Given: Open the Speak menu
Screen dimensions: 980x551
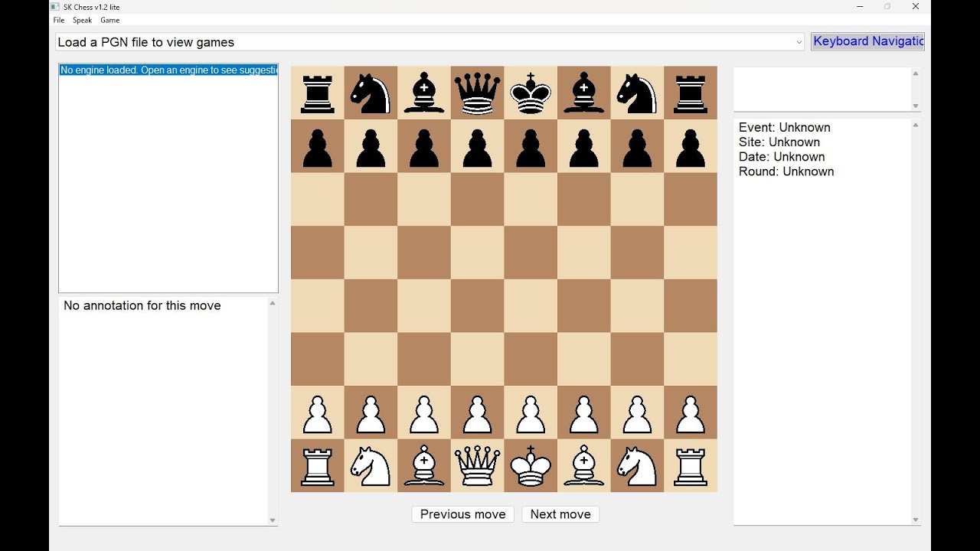Looking at the screenshot, I should pyautogui.click(x=83, y=20).
